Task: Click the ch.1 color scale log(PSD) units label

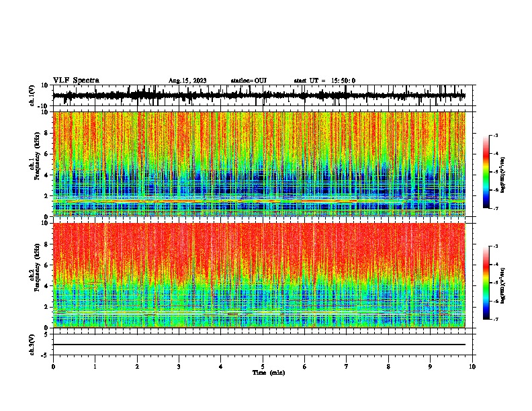Action: pos(503,175)
